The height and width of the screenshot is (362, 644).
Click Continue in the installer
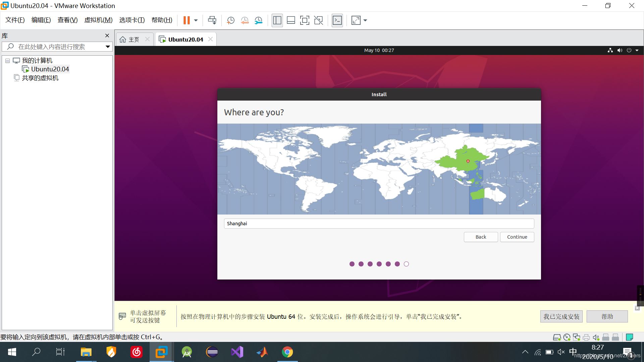[x=517, y=237]
